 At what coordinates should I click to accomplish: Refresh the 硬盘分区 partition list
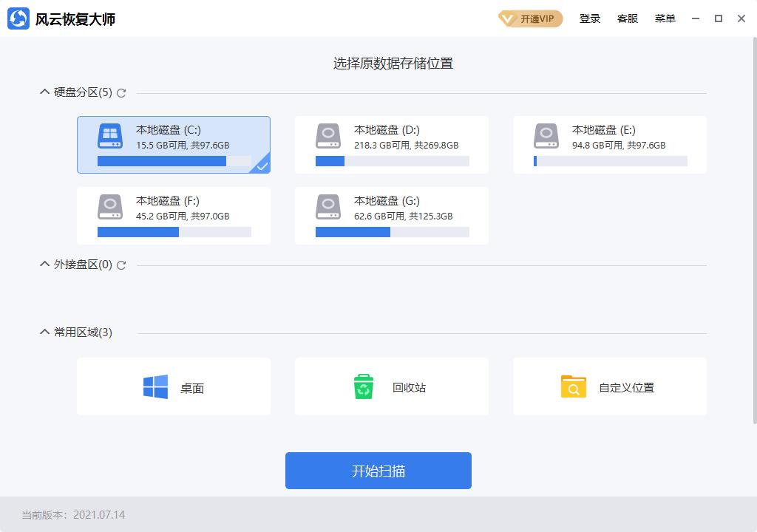tap(122, 92)
